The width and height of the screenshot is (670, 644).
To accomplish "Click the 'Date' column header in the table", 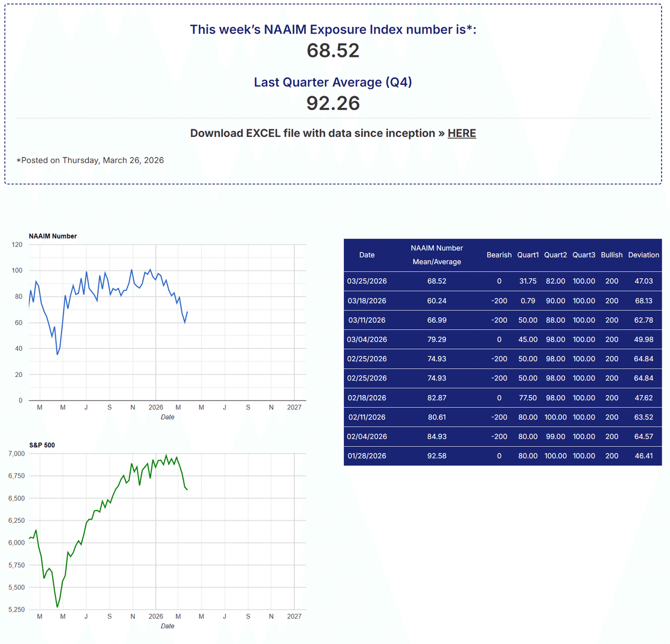I will click(367, 255).
